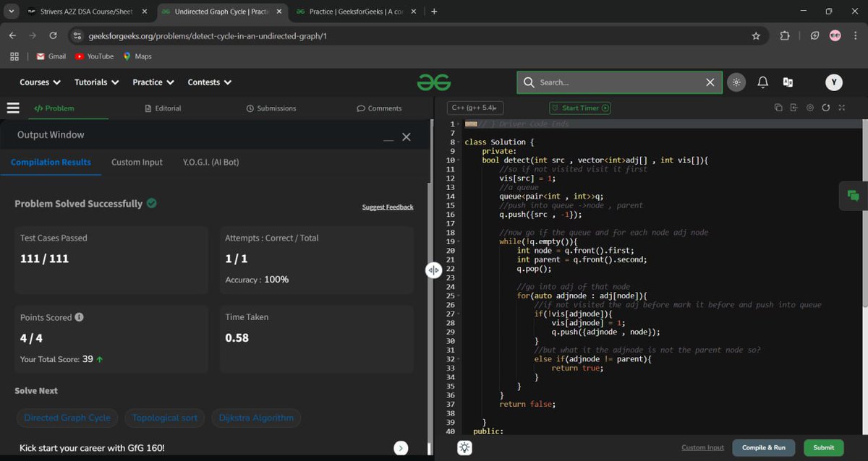Click the Custom Input link below editor
This screenshot has height=461, width=868.
pyautogui.click(x=702, y=448)
